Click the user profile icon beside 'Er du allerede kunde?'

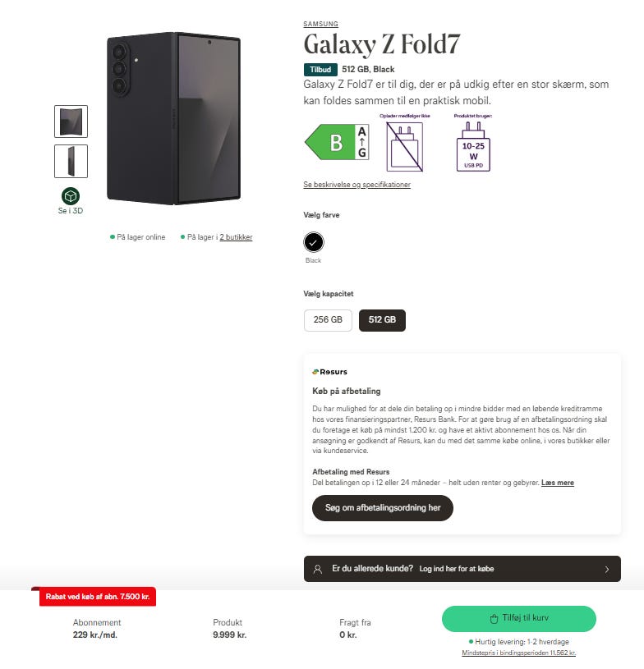point(318,569)
